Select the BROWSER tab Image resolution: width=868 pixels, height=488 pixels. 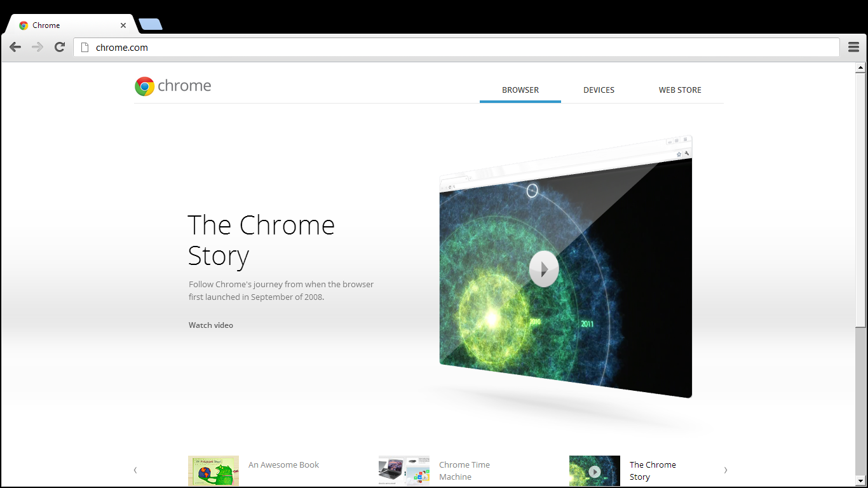pos(520,90)
